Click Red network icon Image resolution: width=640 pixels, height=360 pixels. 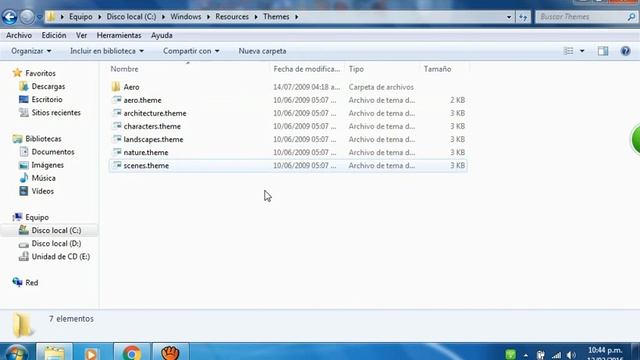17,282
